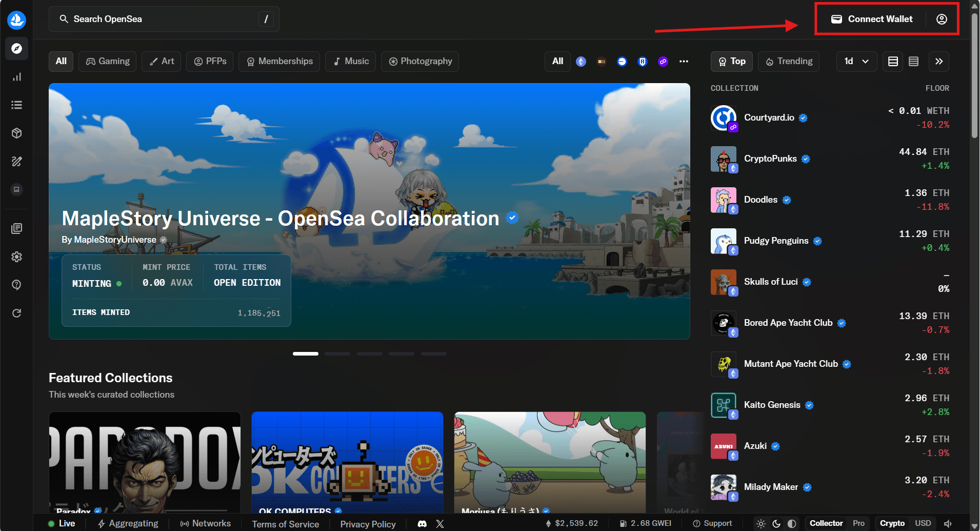Open Pudgy Penguins collection row

[830, 241]
